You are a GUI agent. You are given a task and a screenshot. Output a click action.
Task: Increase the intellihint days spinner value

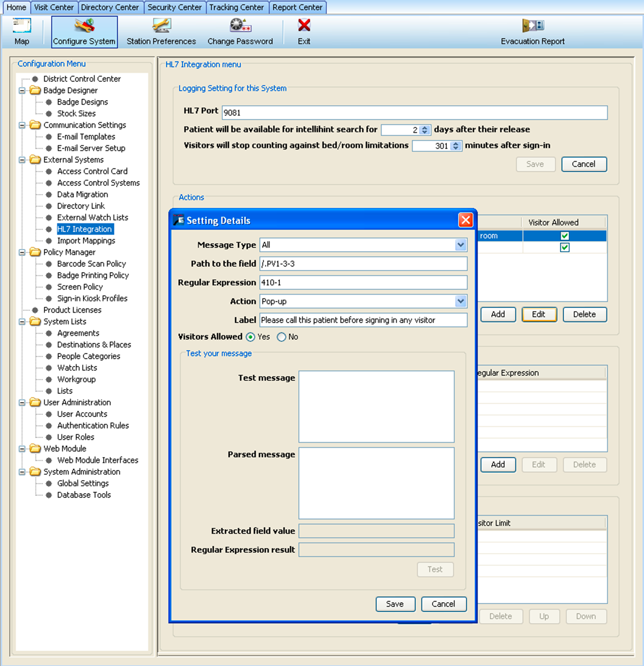pos(425,127)
